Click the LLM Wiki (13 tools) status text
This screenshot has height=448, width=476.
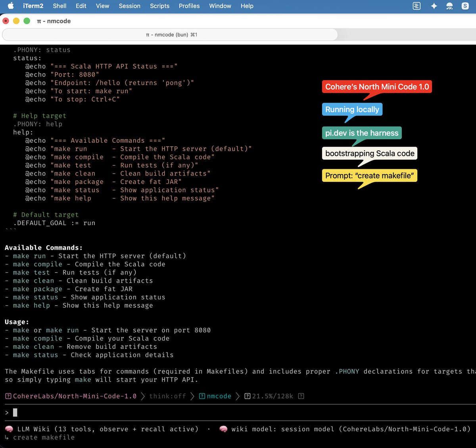[x=108, y=429]
